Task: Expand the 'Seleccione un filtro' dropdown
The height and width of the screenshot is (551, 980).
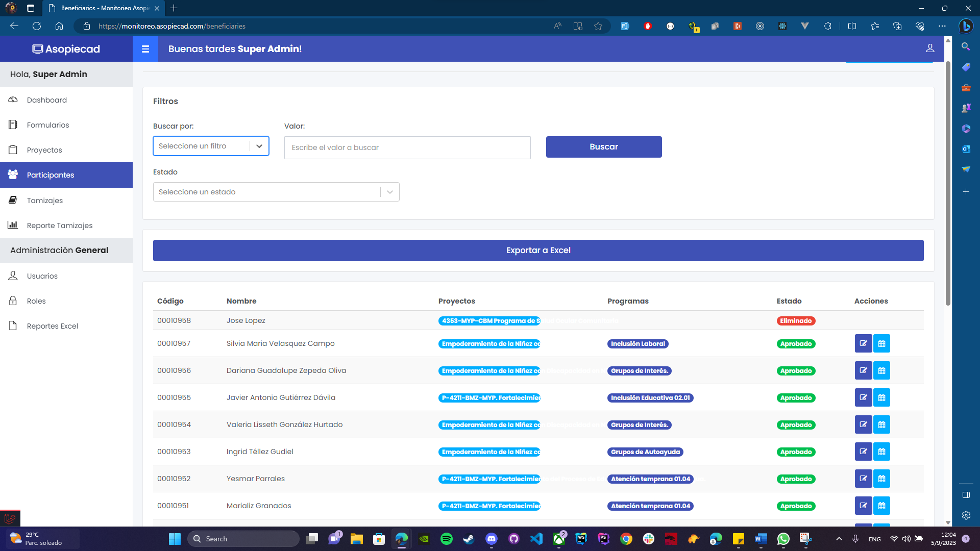Action: 211,146
